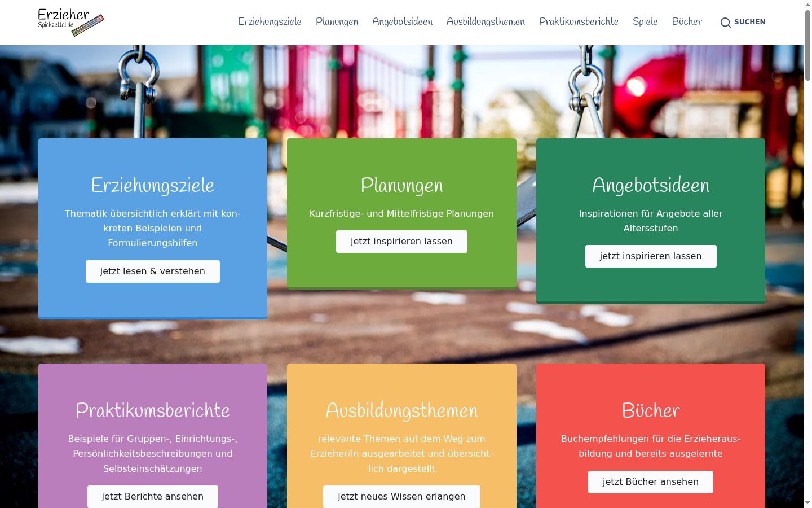Click the description 'Beispiele für Gruppen-, Einrichtungs-…'

(x=153, y=454)
